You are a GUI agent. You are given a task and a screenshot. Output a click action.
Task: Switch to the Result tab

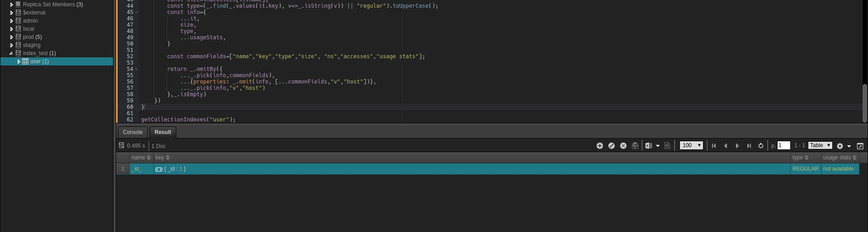pyautogui.click(x=163, y=132)
